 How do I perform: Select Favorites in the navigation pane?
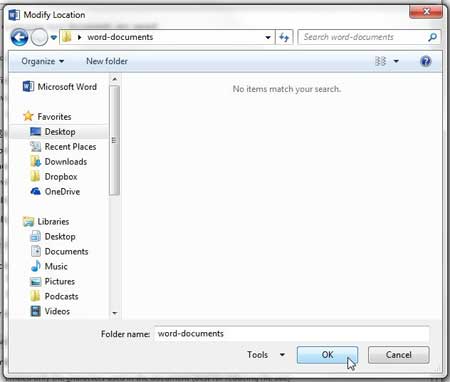coord(54,117)
